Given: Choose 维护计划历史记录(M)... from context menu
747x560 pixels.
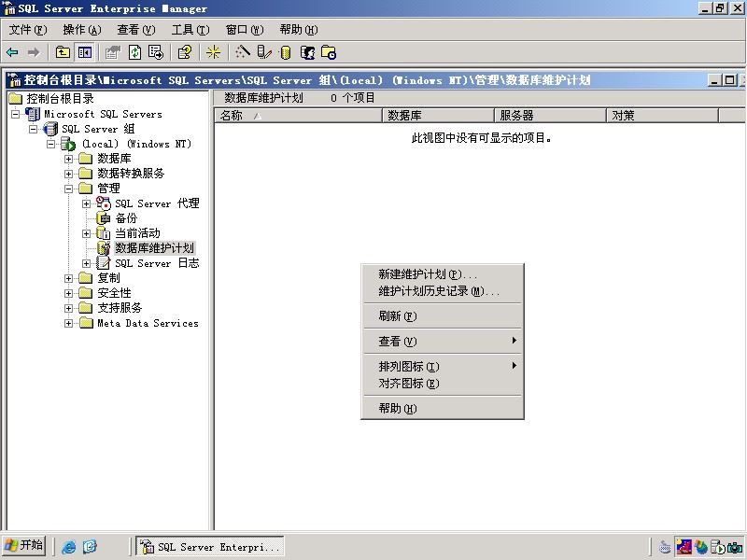Looking at the screenshot, I should pyautogui.click(x=442, y=291).
